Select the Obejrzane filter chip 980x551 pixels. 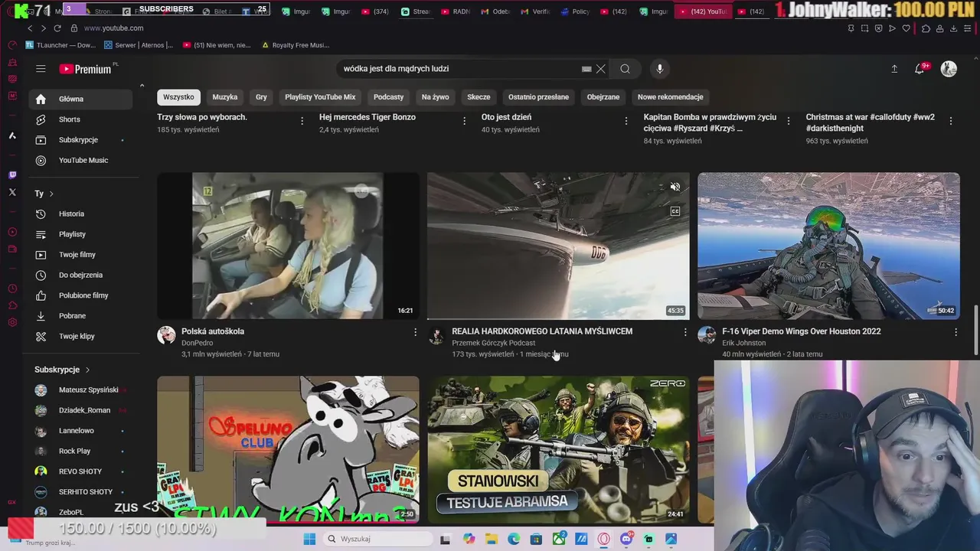coord(603,97)
